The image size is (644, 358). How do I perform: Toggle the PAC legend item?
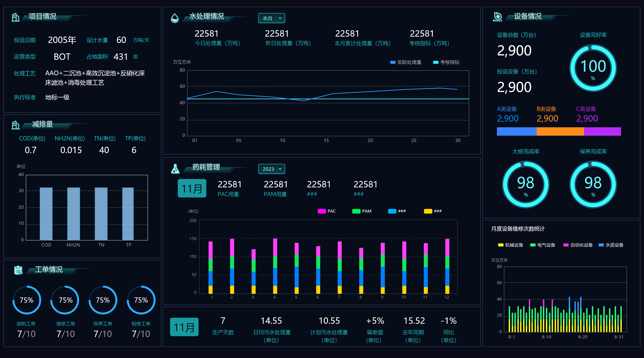[327, 211]
